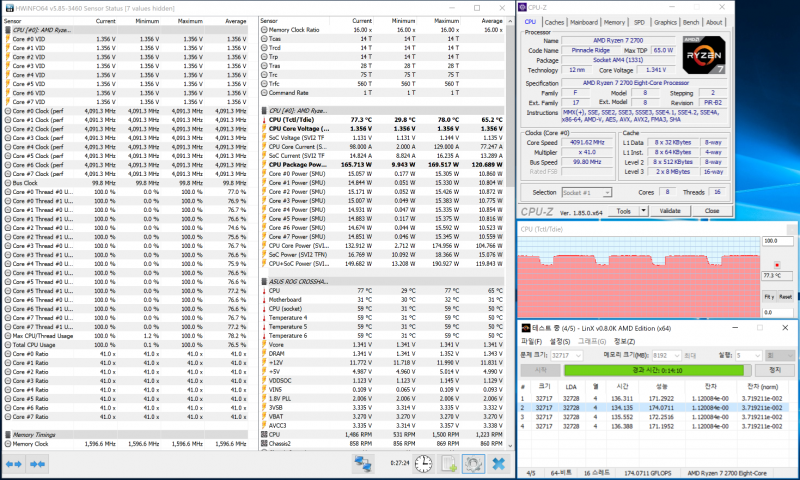The width and height of the screenshot is (800, 480).
Task: Switch to the SPD tab in CPU-Z
Action: click(x=639, y=22)
